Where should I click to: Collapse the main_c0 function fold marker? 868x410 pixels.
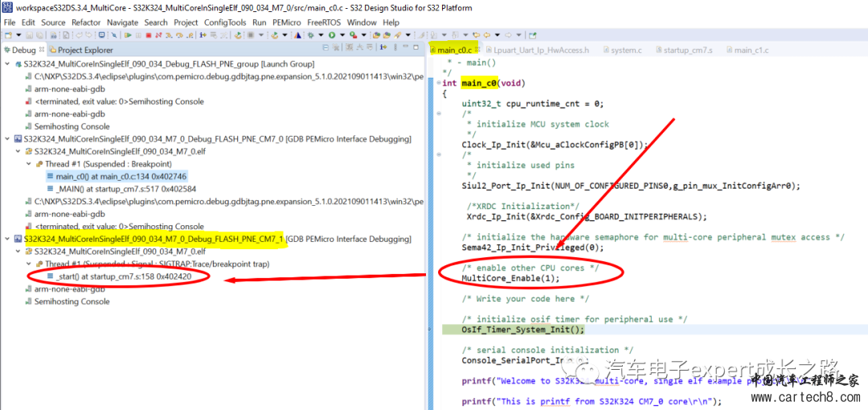(x=439, y=83)
